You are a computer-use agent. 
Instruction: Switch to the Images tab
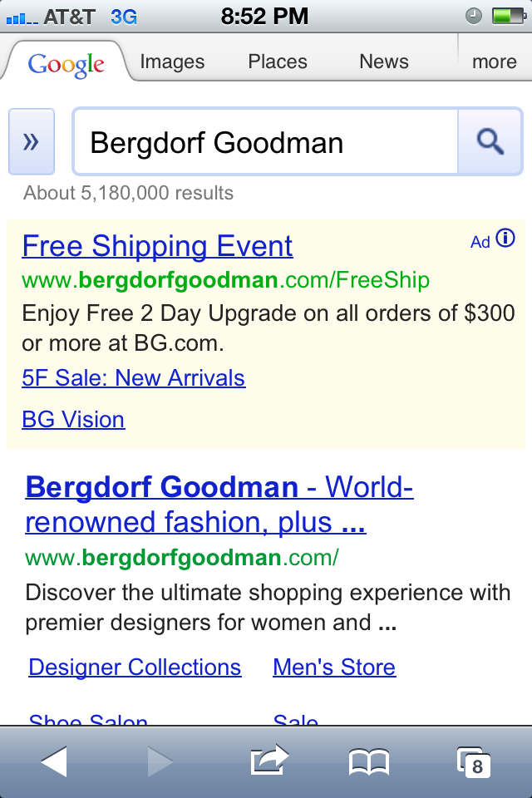tap(172, 62)
